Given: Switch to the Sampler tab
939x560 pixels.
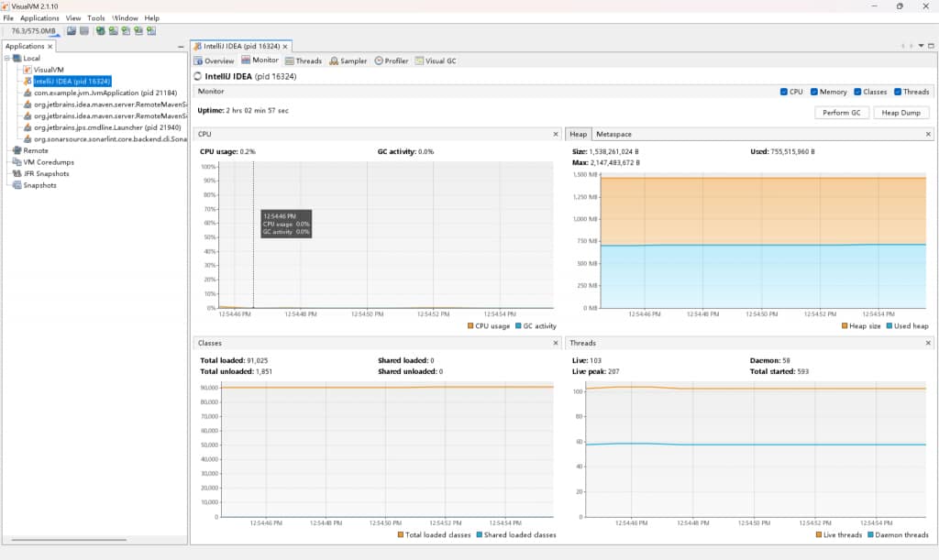Looking at the screenshot, I should tap(348, 61).
